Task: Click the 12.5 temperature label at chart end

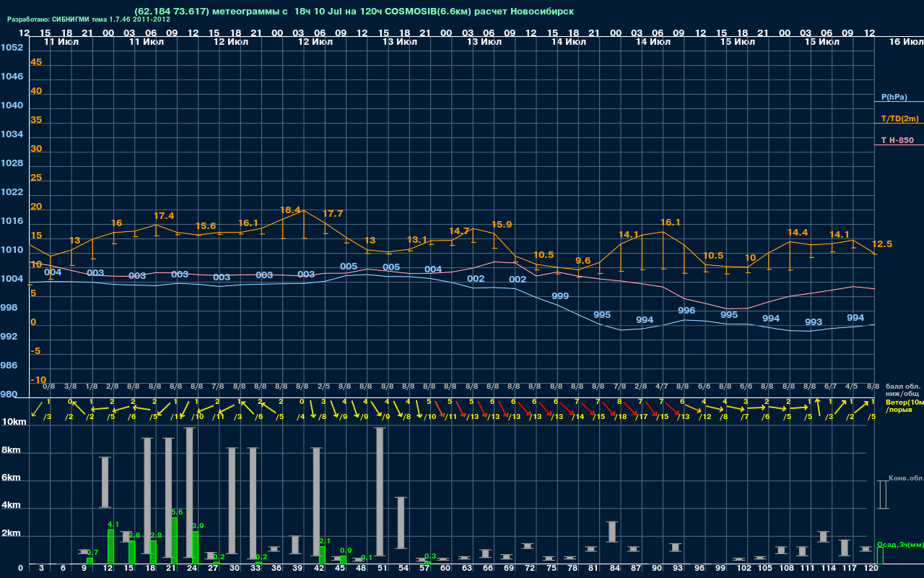Action: (882, 244)
